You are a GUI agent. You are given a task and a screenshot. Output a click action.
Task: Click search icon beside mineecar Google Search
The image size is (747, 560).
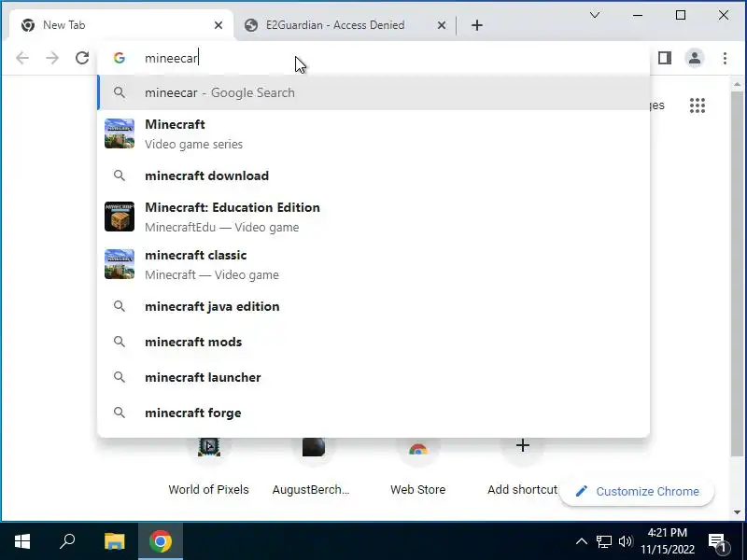coord(120,92)
